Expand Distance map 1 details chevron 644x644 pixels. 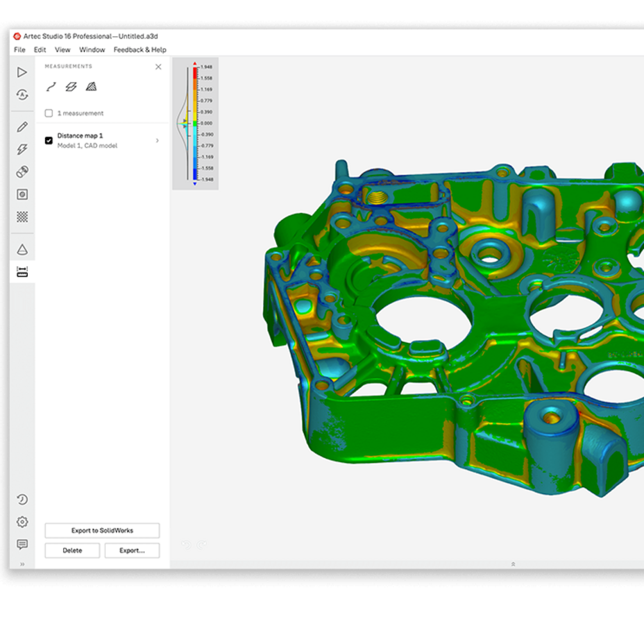[x=158, y=140]
